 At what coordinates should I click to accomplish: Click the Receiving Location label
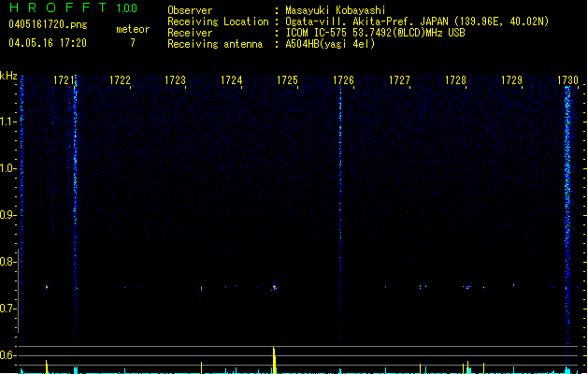pyautogui.click(x=218, y=22)
